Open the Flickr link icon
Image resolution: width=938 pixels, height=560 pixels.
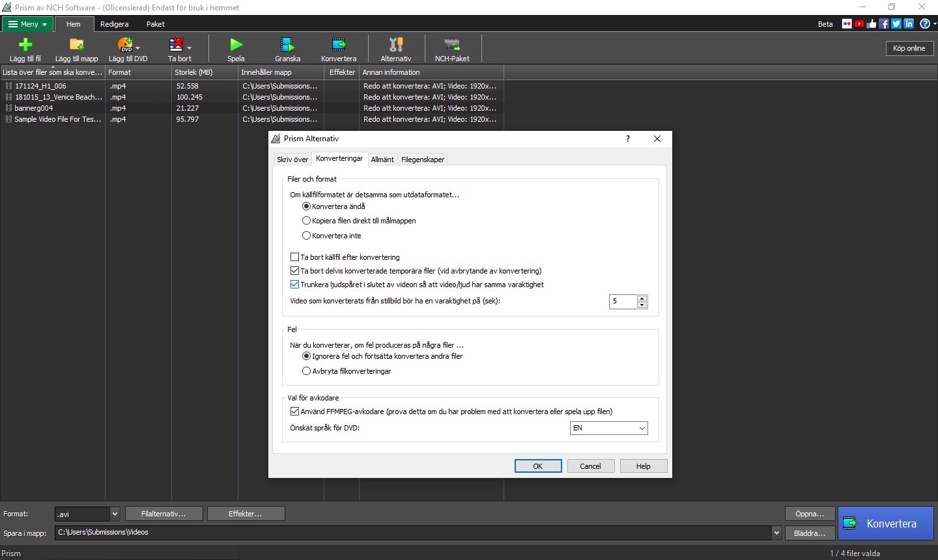847,24
